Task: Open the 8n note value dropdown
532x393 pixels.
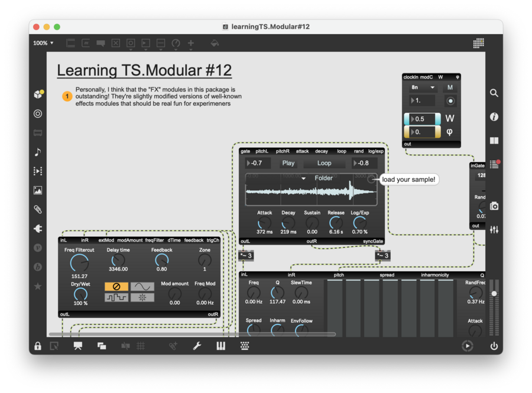Action: [422, 87]
